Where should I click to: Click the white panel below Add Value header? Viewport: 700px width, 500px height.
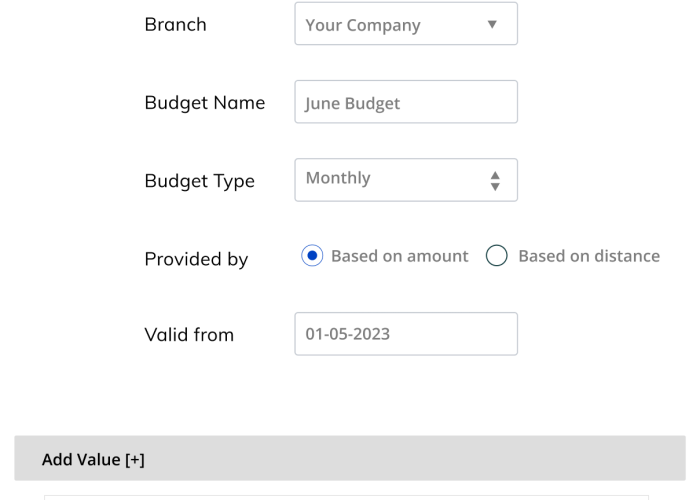(x=345, y=494)
